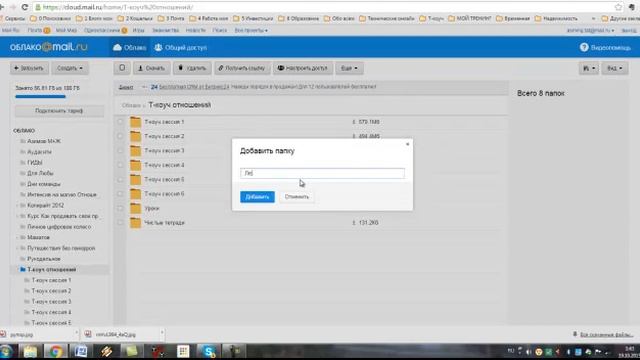Viewport: 640px width, 360px height.
Task: Click the Windows Start orb
Action: [7, 351]
